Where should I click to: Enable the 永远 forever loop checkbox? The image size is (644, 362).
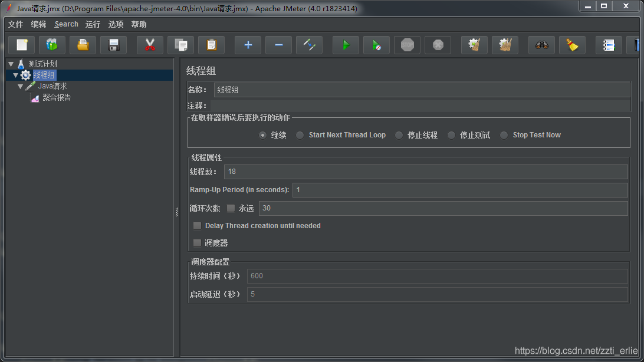click(x=231, y=208)
